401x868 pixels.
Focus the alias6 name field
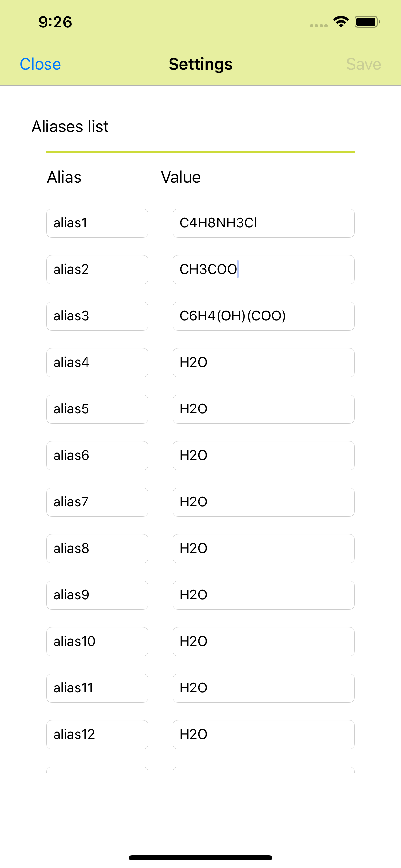click(x=97, y=456)
